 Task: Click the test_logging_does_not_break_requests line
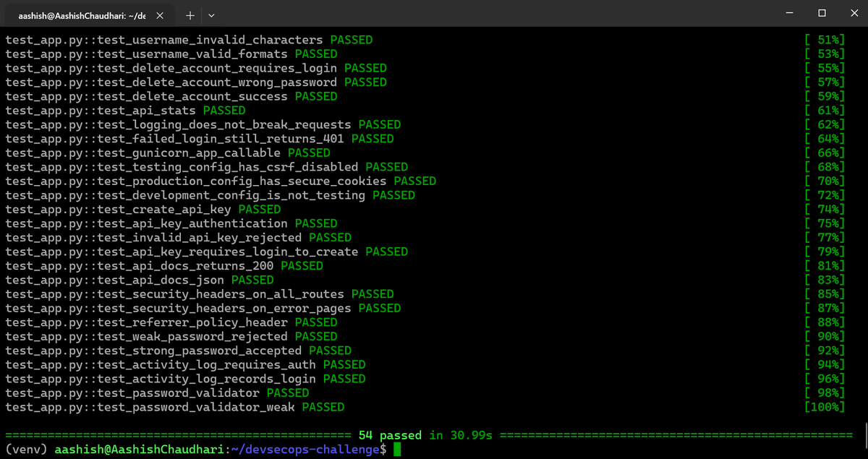[203, 124]
